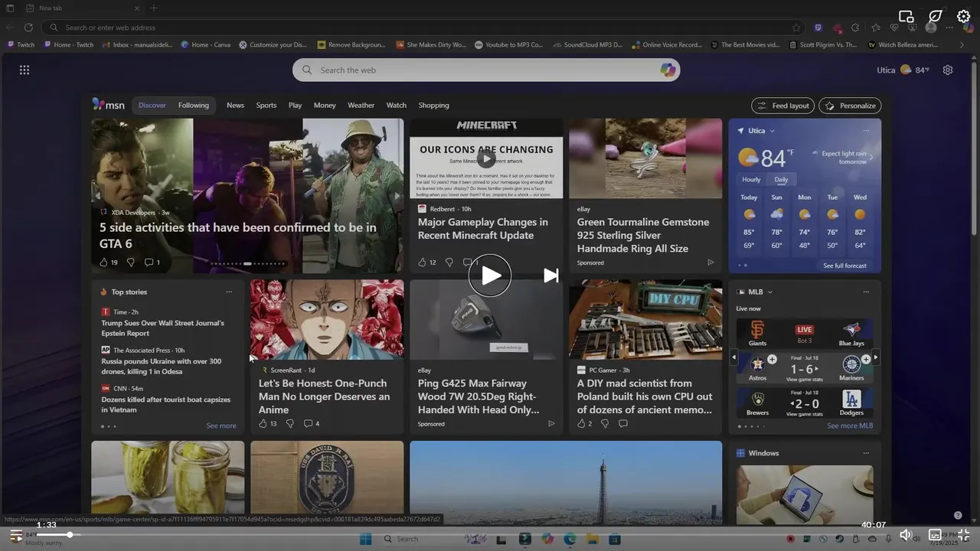Open the MSN apps grid icon
The height and width of the screenshot is (551, 980).
coord(24,70)
